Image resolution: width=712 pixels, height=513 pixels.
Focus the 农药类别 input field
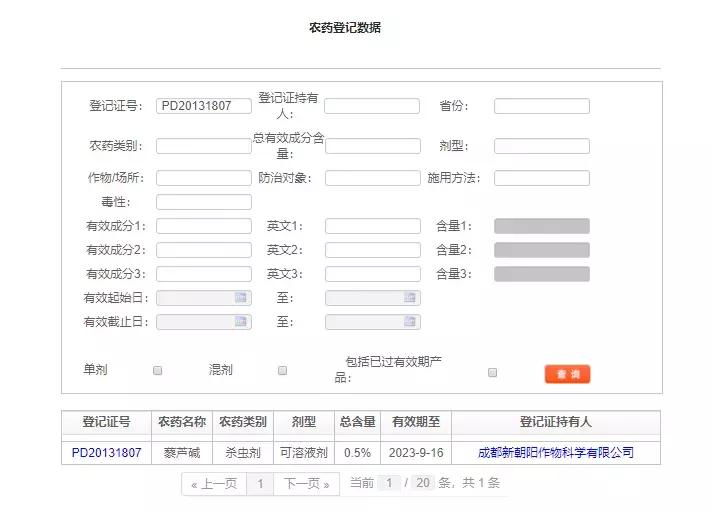coord(204,146)
